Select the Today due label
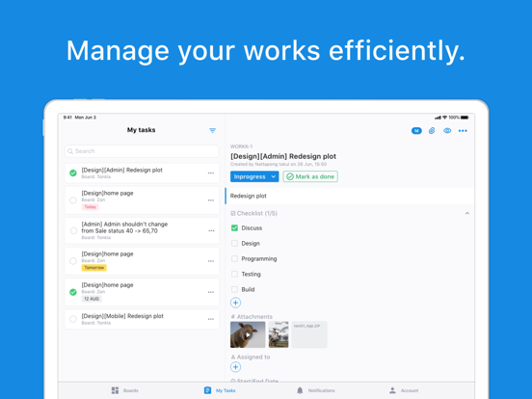Image resolution: width=532 pixels, height=399 pixels. click(x=91, y=207)
